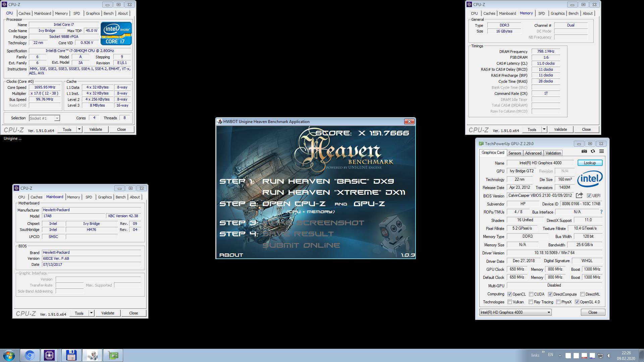Click the Mainboard CPU-Z window title icon
The width and height of the screenshot is (644, 362).
click(16, 188)
